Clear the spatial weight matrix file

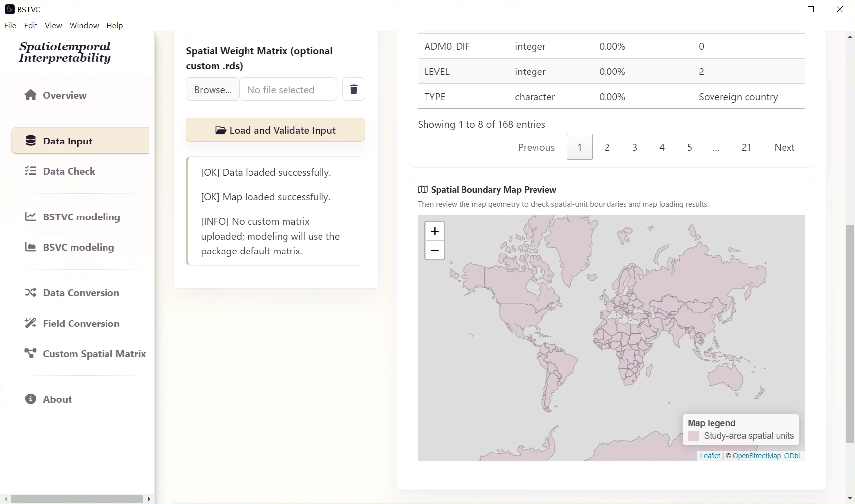(x=354, y=89)
